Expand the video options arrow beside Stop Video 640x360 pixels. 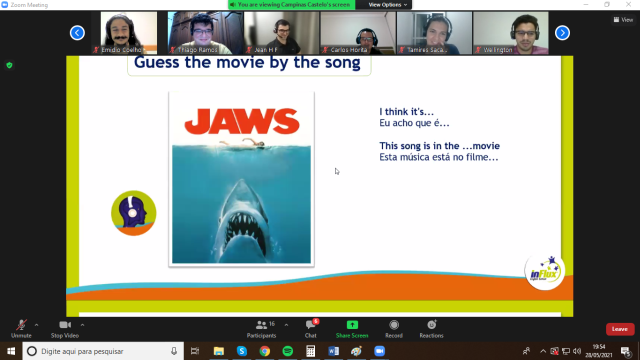[x=82, y=325]
